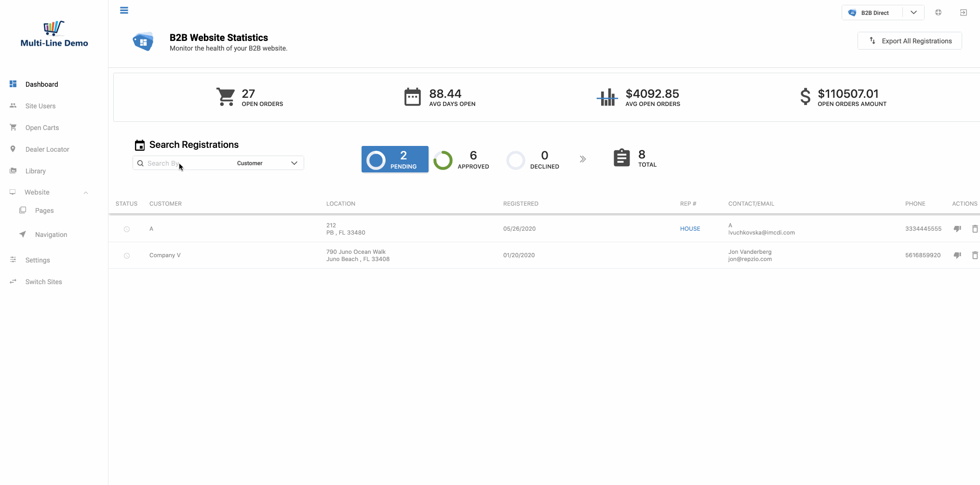Click the Switch Sites arrows icon
980x485 pixels.
pyautogui.click(x=13, y=281)
